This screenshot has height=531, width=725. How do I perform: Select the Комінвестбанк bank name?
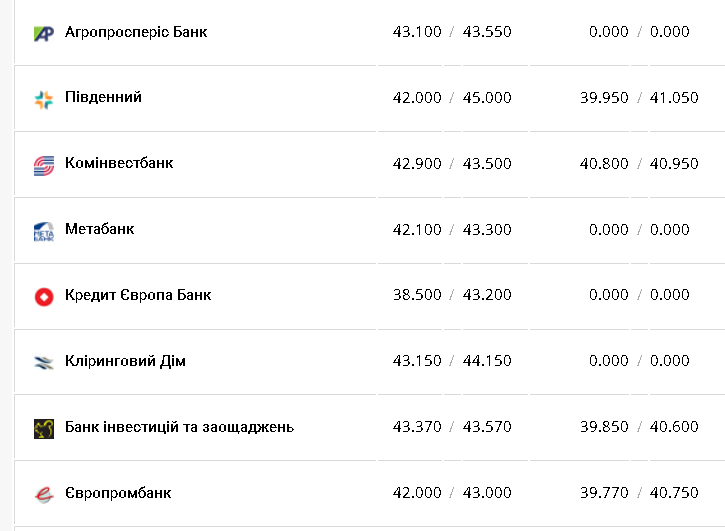click(x=119, y=163)
